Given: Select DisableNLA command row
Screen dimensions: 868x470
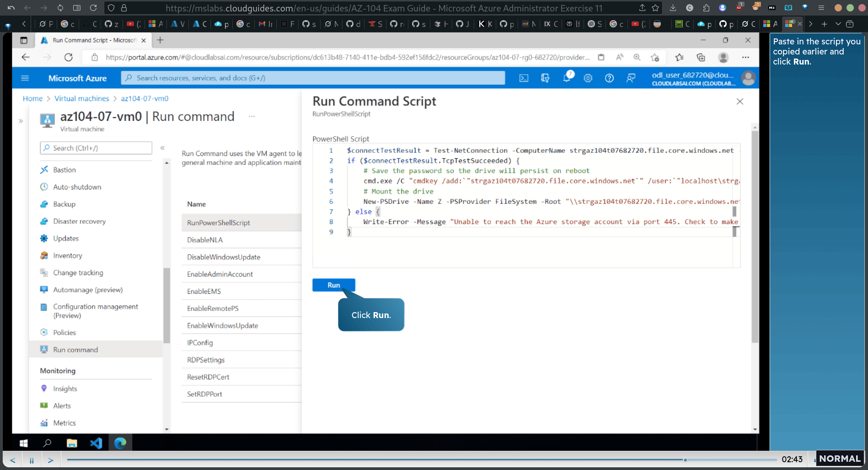Looking at the screenshot, I should tap(241, 240).
